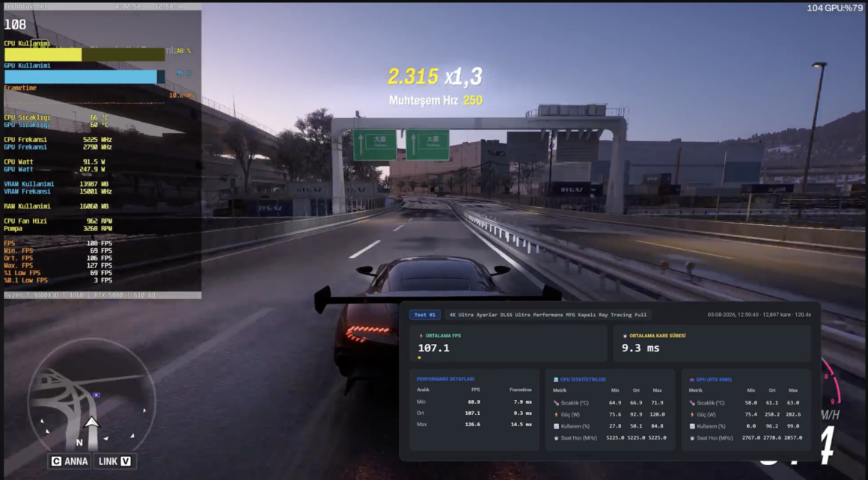The width and height of the screenshot is (868, 480).
Task: Click the GPU usage average value 96.2
Action: (x=771, y=426)
